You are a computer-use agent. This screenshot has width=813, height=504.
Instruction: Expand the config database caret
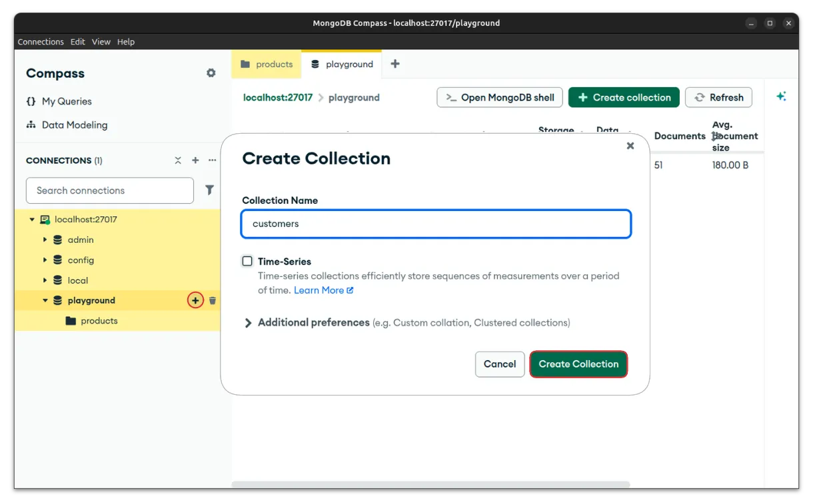click(x=45, y=260)
